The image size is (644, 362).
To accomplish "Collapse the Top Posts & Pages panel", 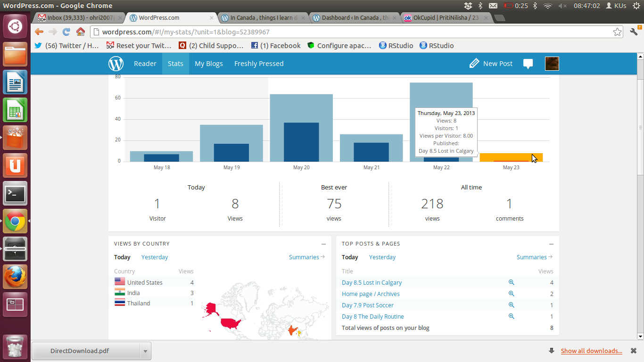I will pos(551,244).
